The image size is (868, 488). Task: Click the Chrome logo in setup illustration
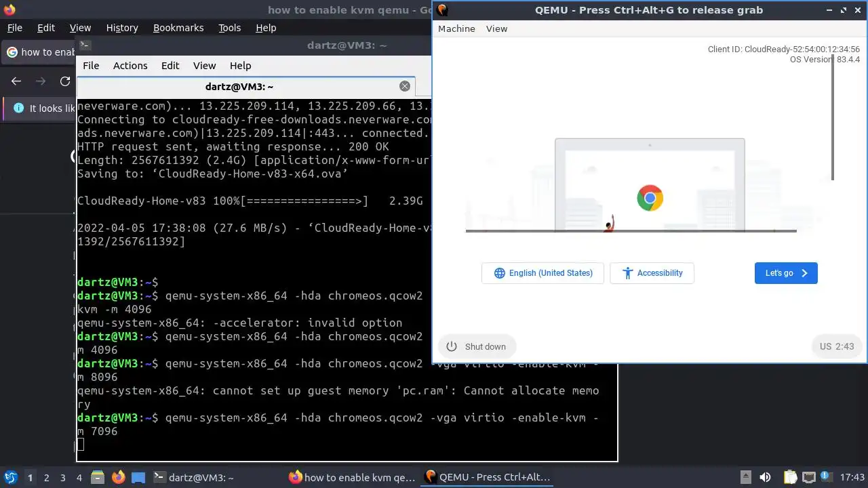(x=650, y=198)
